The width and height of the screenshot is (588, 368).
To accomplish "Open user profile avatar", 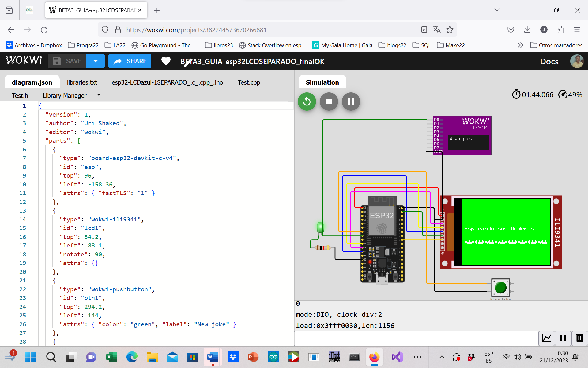I will tap(577, 61).
